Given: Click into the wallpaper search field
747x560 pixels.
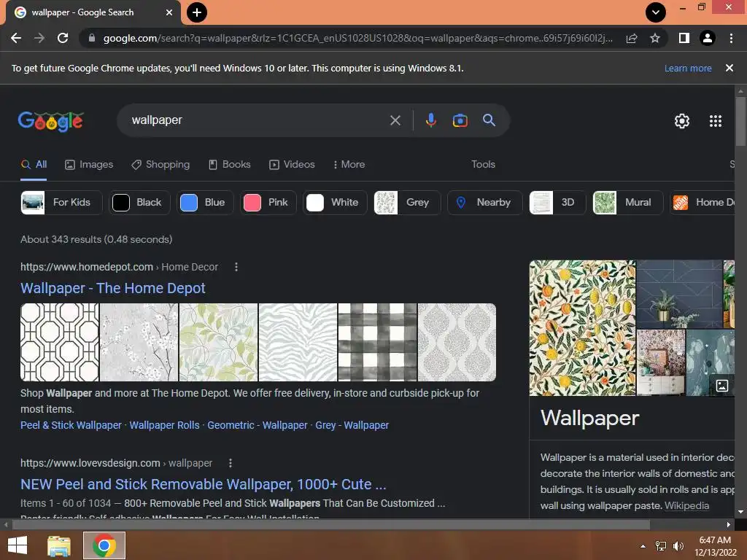Looking at the screenshot, I should click(258, 120).
